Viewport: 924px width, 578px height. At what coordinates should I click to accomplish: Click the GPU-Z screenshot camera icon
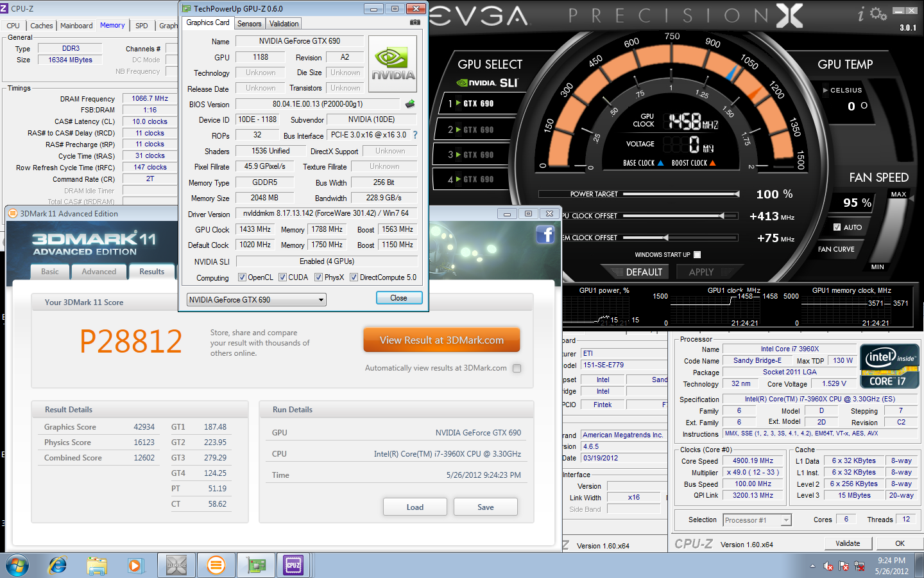tap(415, 22)
